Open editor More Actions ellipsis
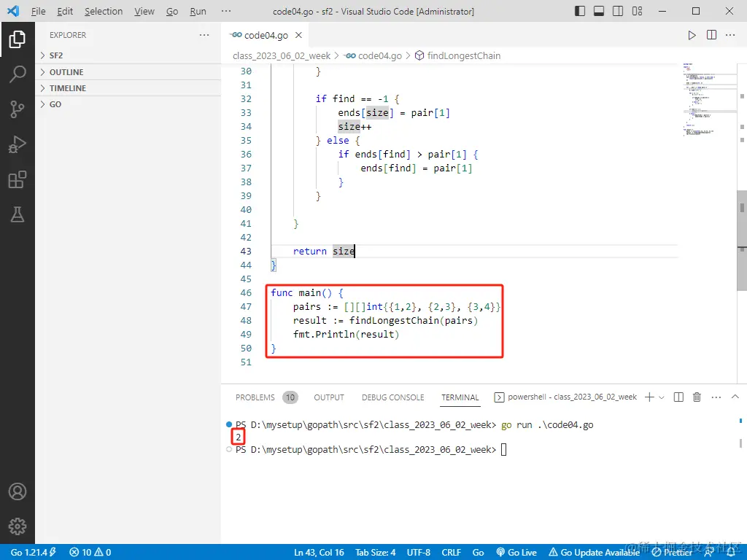747x560 pixels. [729, 35]
